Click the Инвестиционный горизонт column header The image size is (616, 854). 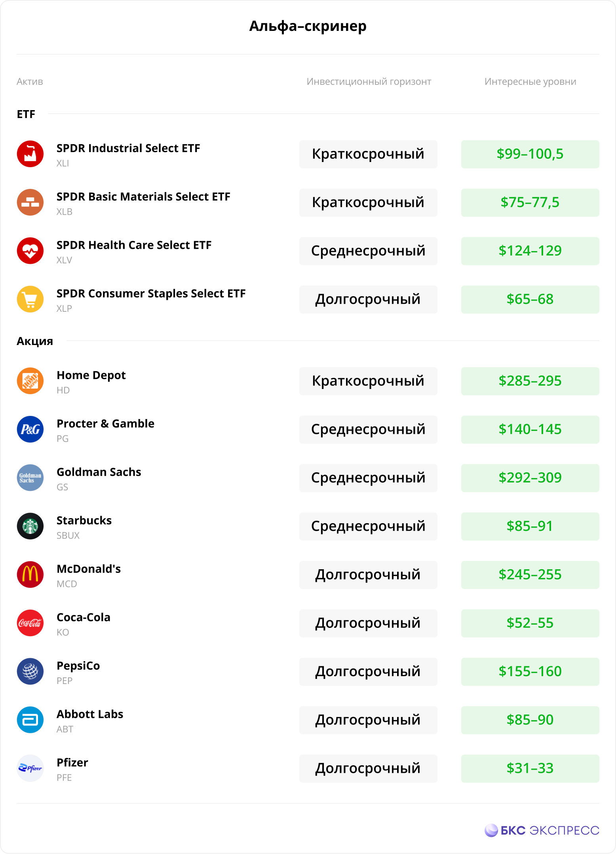point(369,82)
